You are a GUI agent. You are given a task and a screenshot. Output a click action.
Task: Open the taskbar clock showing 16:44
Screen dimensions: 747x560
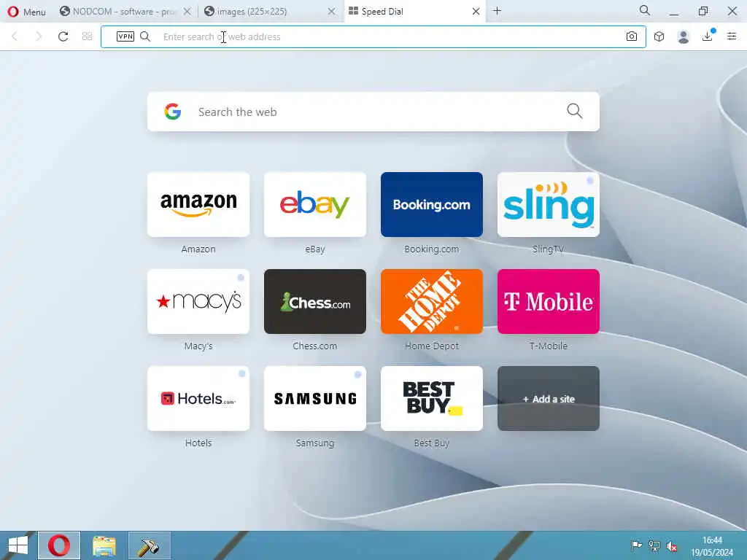point(712,546)
